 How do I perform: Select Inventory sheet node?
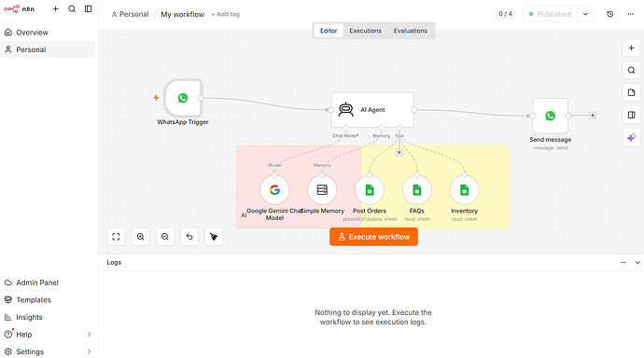tap(464, 190)
